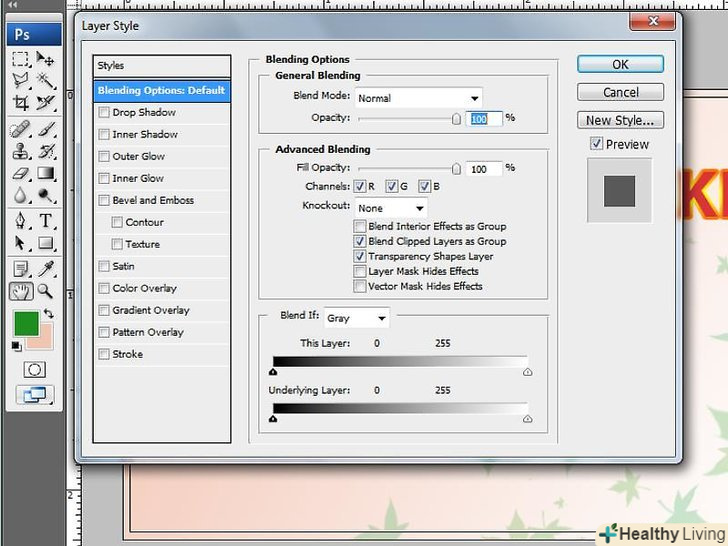The width and height of the screenshot is (728, 546).
Task: Toggle Quick Mask mode
Action: point(34,370)
